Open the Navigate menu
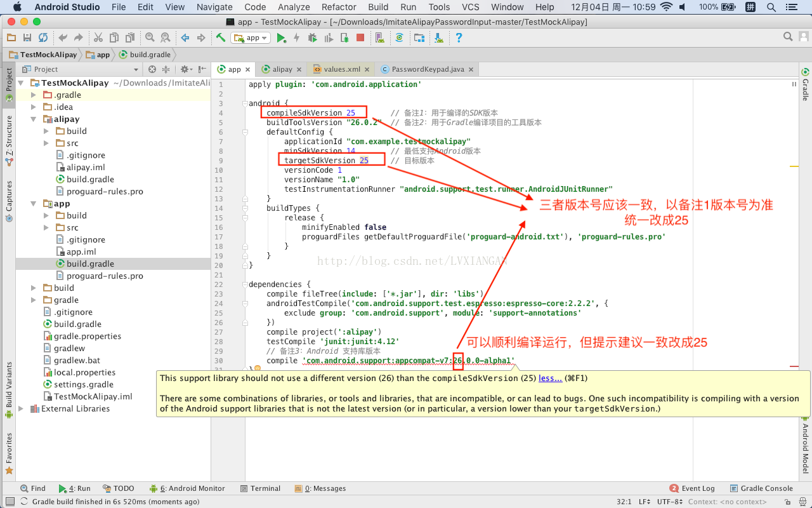Viewport: 812px width, 508px height. [x=214, y=7]
